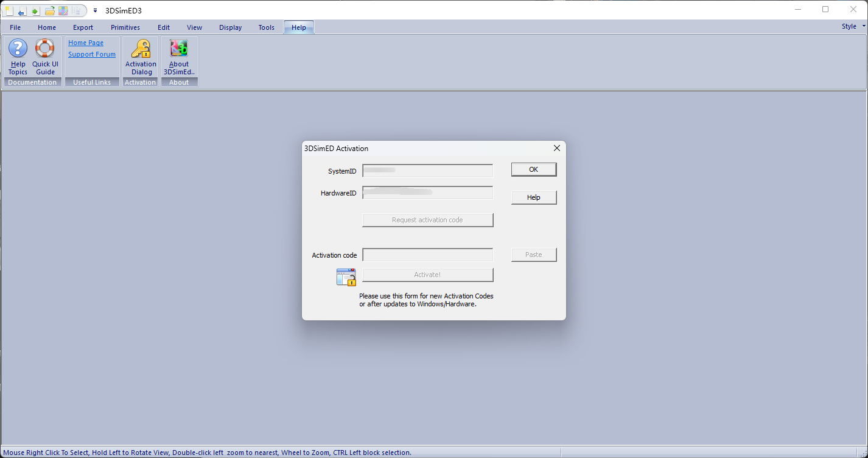Click the Useful Links group label
The height and width of the screenshot is (458, 868).
tap(92, 82)
